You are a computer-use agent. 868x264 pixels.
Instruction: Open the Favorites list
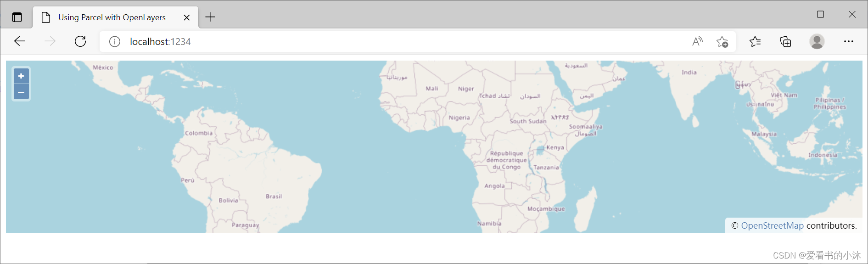point(755,42)
